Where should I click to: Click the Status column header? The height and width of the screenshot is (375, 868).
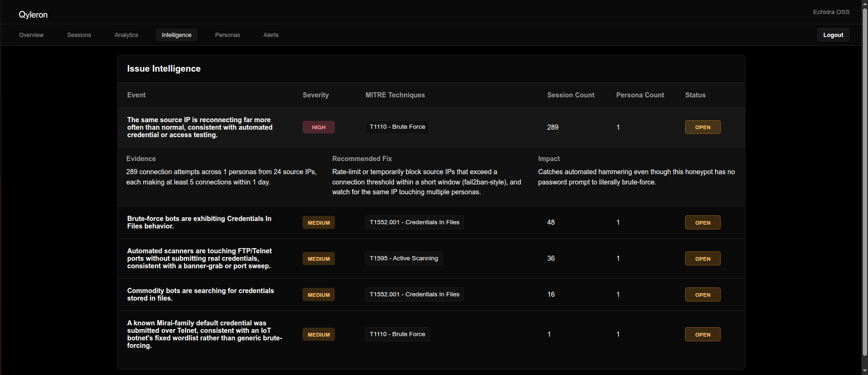[x=695, y=95]
